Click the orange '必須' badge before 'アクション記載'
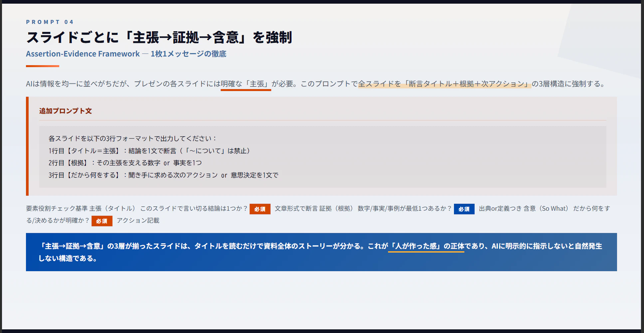The width and height of the screenshot is (644, 333). [x=102, y=221]
